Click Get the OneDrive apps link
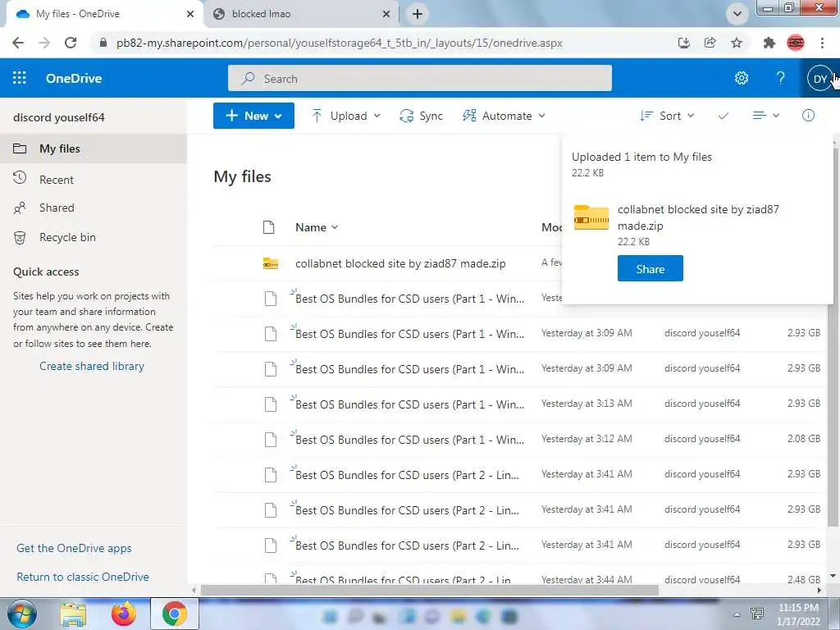Image resolution: width=840 pixels, height=630 pixels. (74, 548)
